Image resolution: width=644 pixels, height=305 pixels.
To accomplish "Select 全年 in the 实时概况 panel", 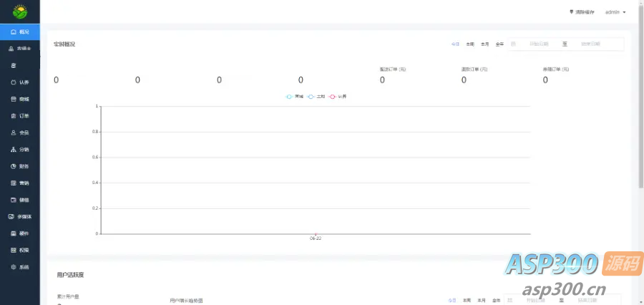I will pyautogui.click(x=499, y=44).
